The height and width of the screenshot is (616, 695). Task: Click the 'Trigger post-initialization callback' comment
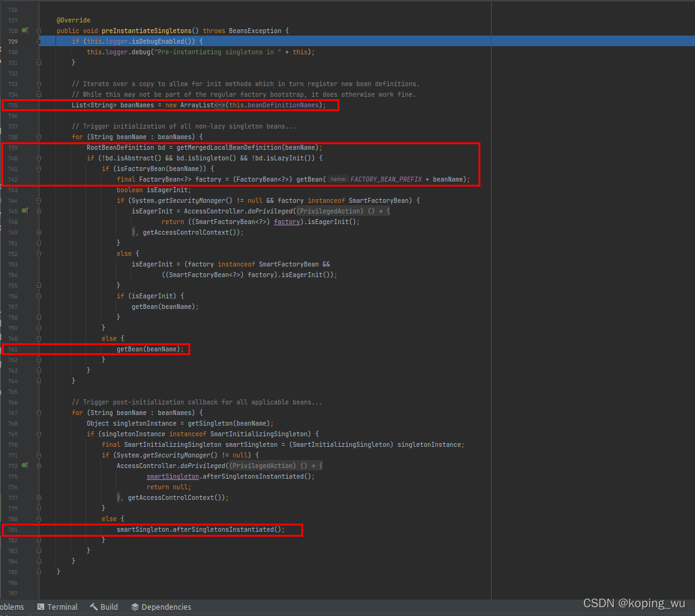tap(197, 402)
